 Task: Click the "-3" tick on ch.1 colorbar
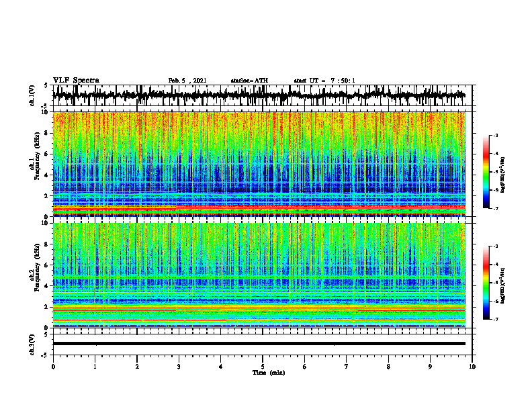click(x=495, y=136)
